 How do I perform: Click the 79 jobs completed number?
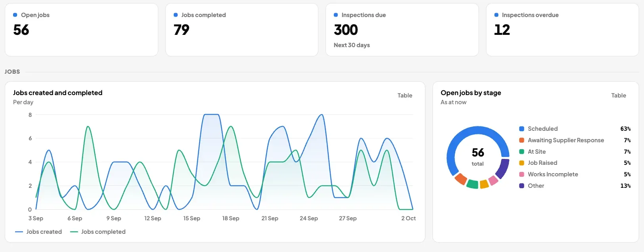coord(182,30)
